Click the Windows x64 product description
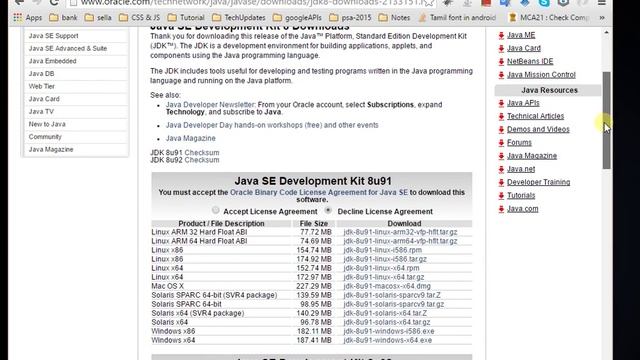 coord(173,340)
